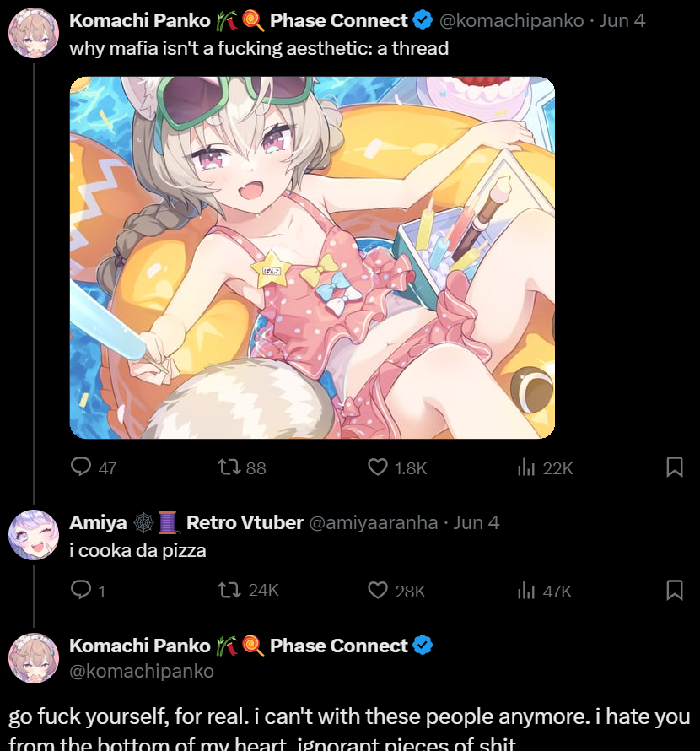Open reply icon on Komachi's first tweet

tap(81, 467)
